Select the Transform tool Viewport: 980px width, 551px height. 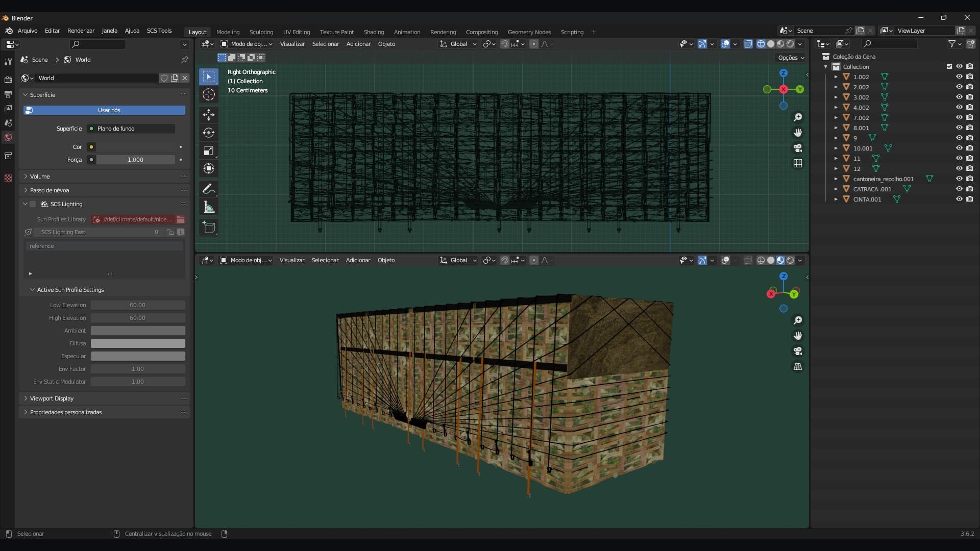click(x=208, y=168)
